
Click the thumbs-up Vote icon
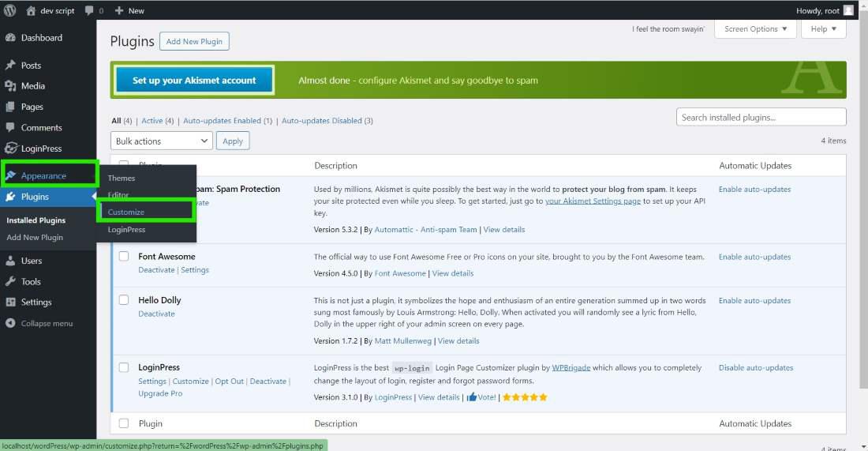click(x=472, y=397)
